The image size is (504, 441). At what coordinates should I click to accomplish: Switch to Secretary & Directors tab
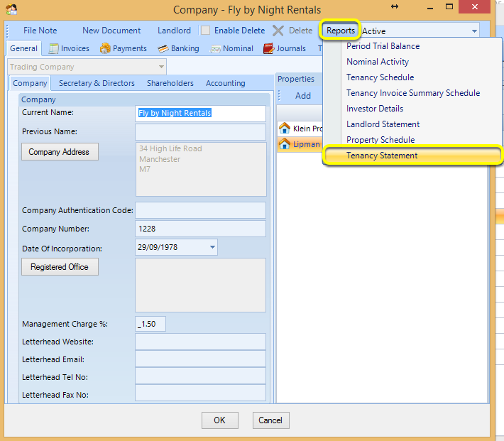click(x=97, y=83)
